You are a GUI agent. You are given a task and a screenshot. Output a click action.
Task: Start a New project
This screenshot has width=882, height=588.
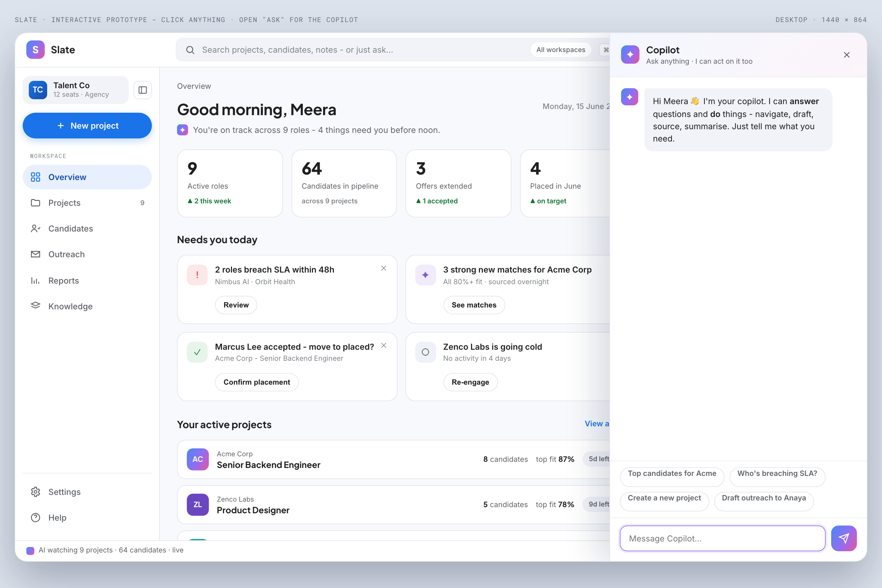pyautogui.click(x=87, y=126)
